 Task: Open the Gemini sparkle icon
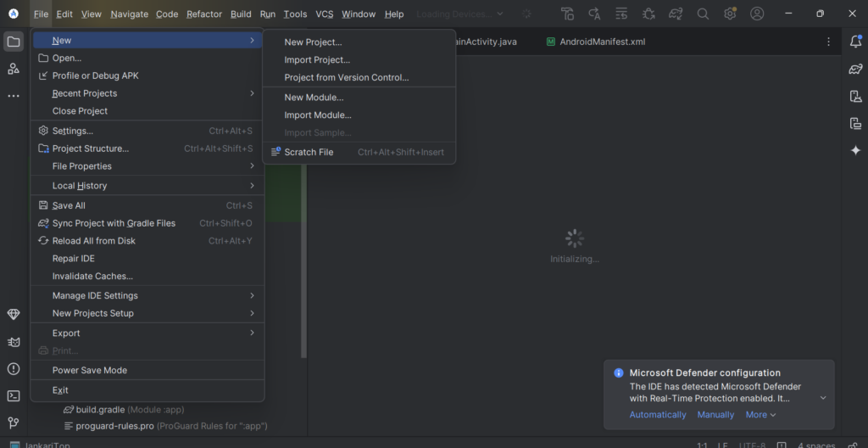tap(855, 150)
